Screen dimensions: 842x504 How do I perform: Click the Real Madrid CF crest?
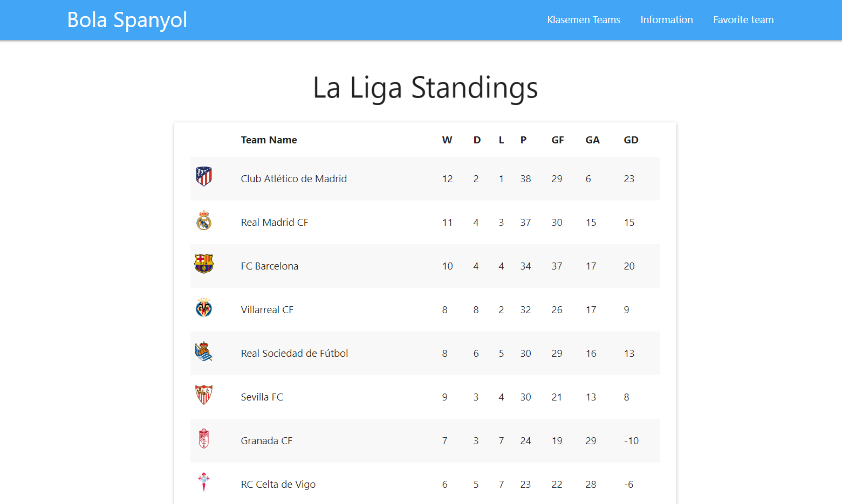click(204, 220)
